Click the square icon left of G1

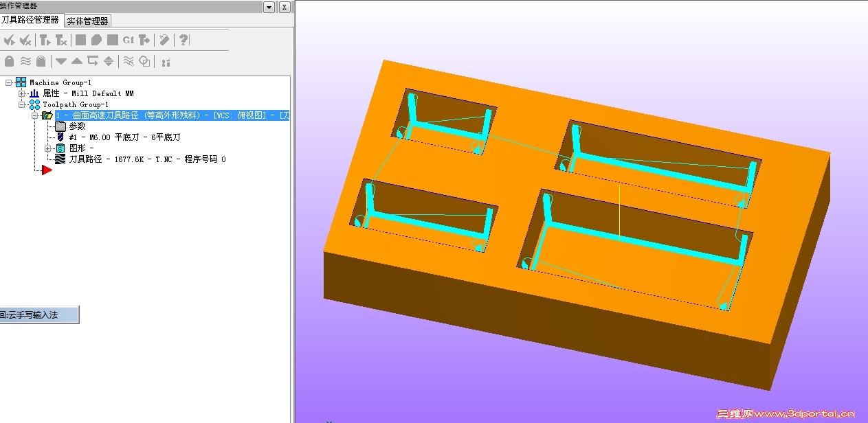click(x=112, y=41)
